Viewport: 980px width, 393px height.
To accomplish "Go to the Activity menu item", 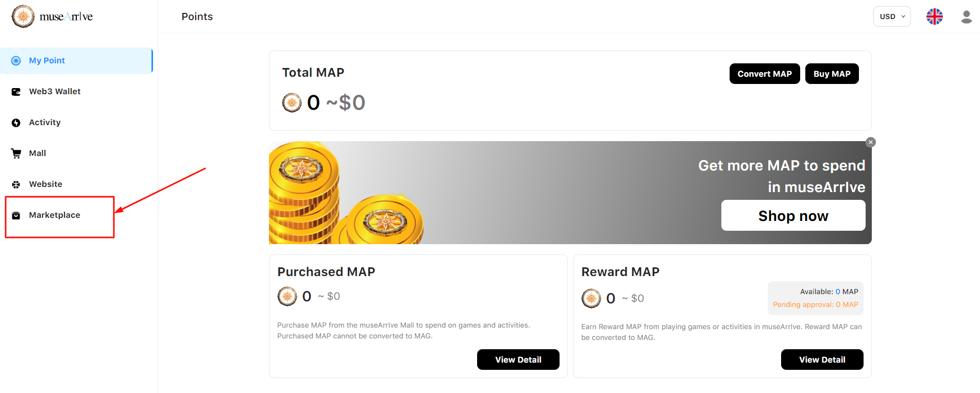I will [45, 123].
